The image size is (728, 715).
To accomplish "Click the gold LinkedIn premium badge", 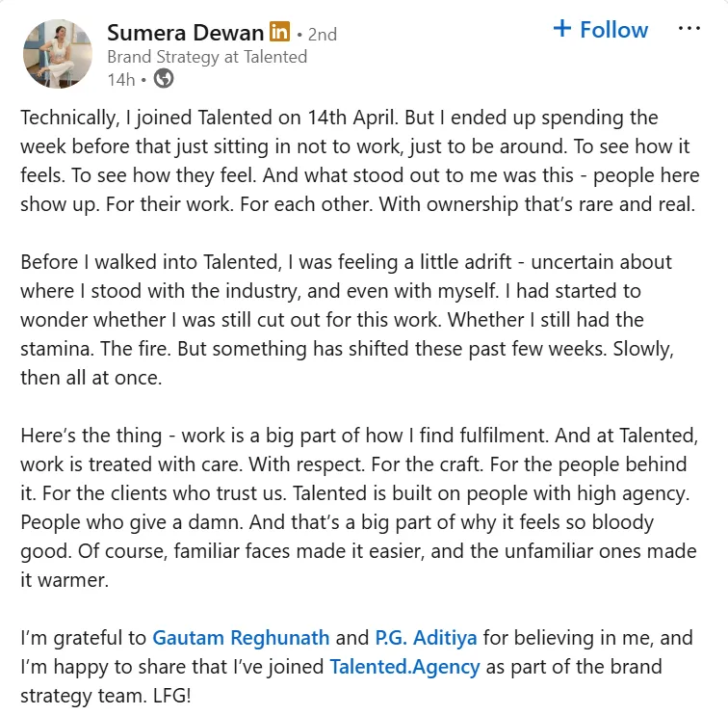I will point(279,32).
